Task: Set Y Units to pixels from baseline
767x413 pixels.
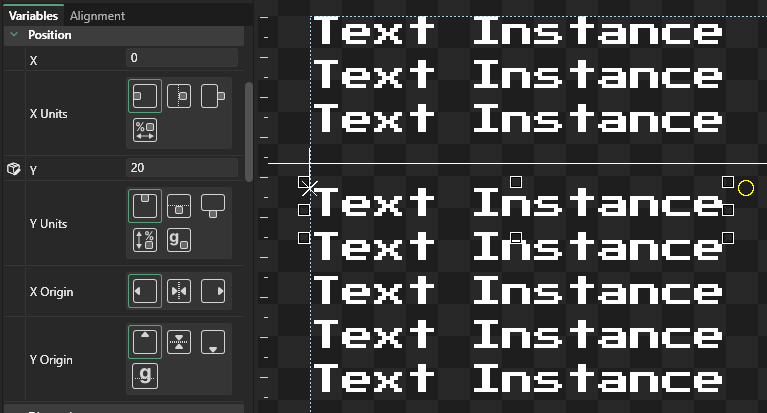Action: [179, 241]
